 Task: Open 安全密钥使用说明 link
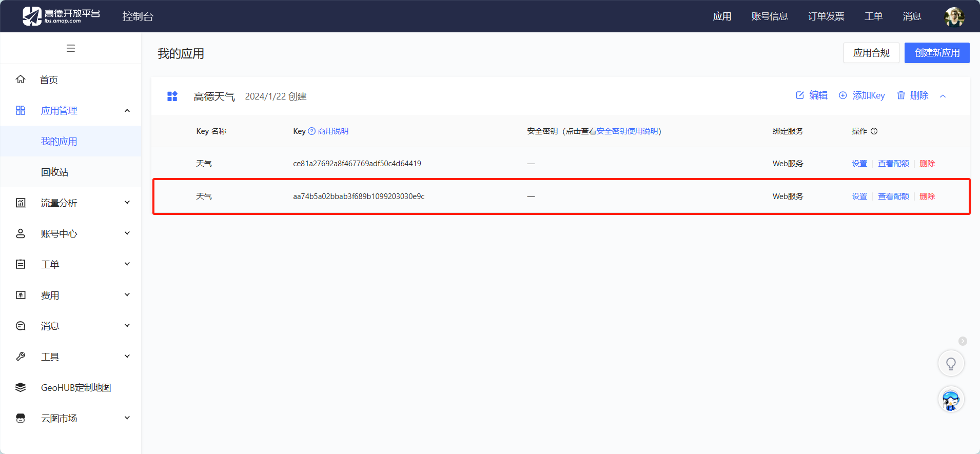pos(627,131)
